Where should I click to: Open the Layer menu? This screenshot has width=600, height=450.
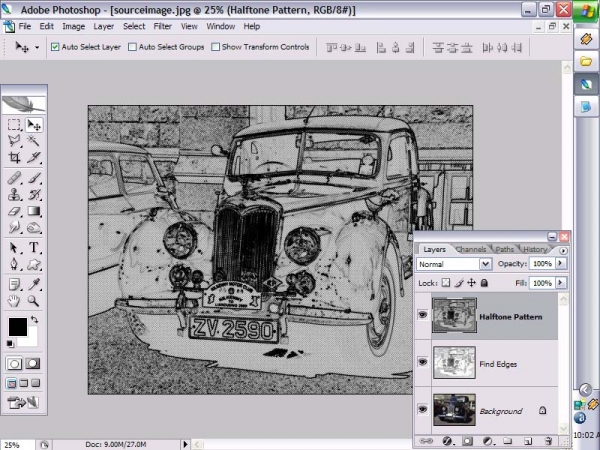(104, 26)
